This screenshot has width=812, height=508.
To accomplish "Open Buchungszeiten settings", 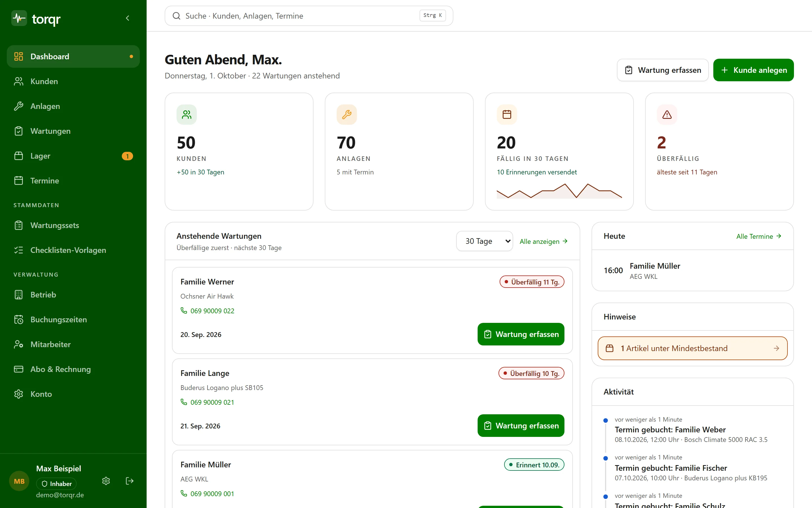I will point(73,319).
